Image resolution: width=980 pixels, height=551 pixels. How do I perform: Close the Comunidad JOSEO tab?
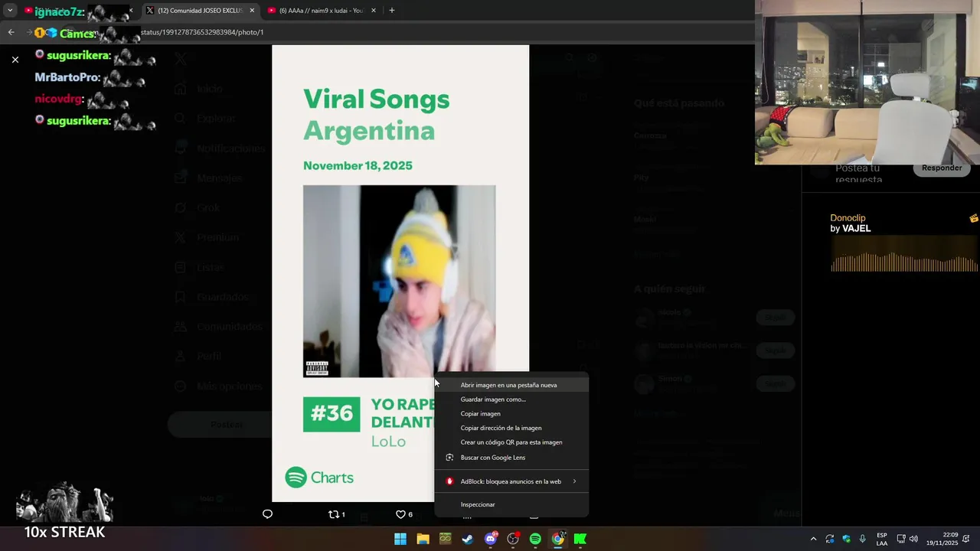252,11
